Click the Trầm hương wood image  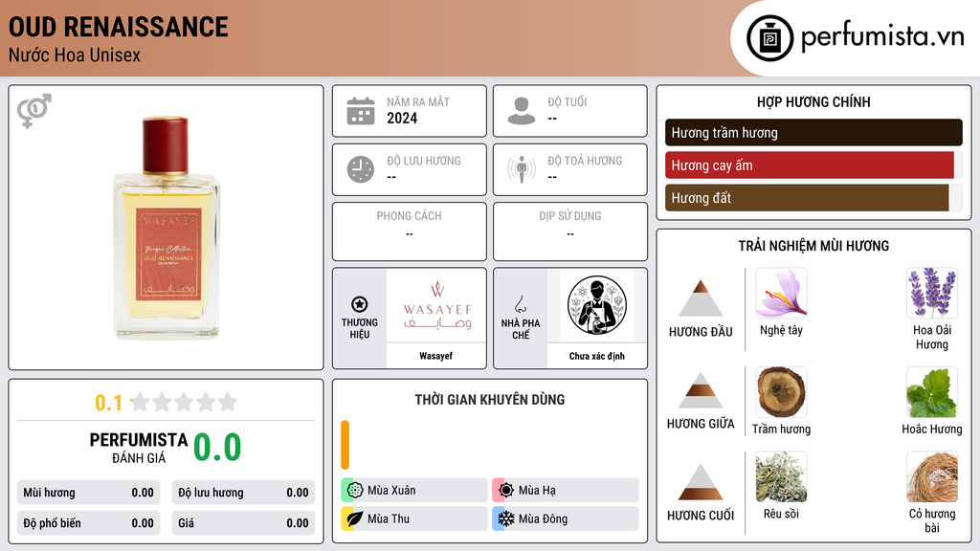pyautogui.click(x=781, y=391)
